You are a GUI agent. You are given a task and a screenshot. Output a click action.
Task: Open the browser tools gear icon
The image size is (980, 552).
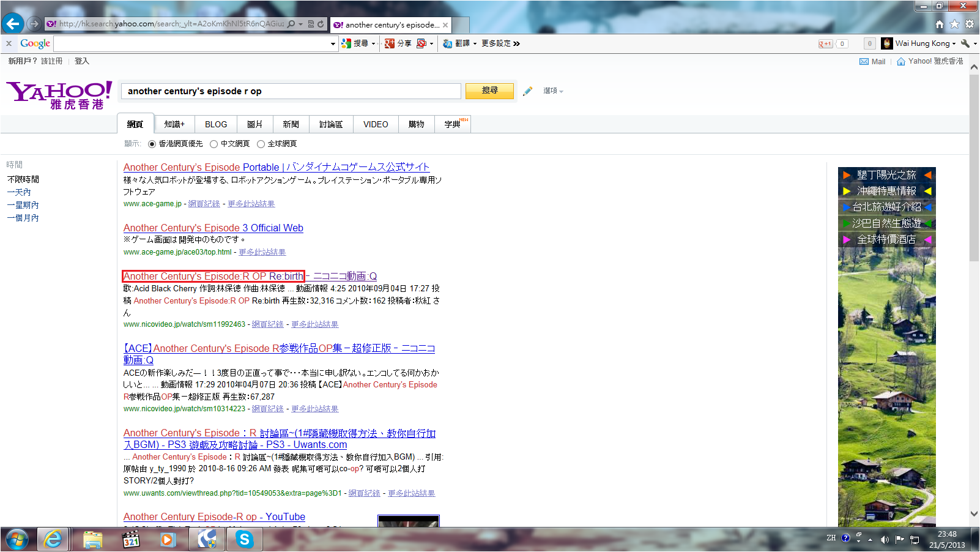(x=970, y=24)
